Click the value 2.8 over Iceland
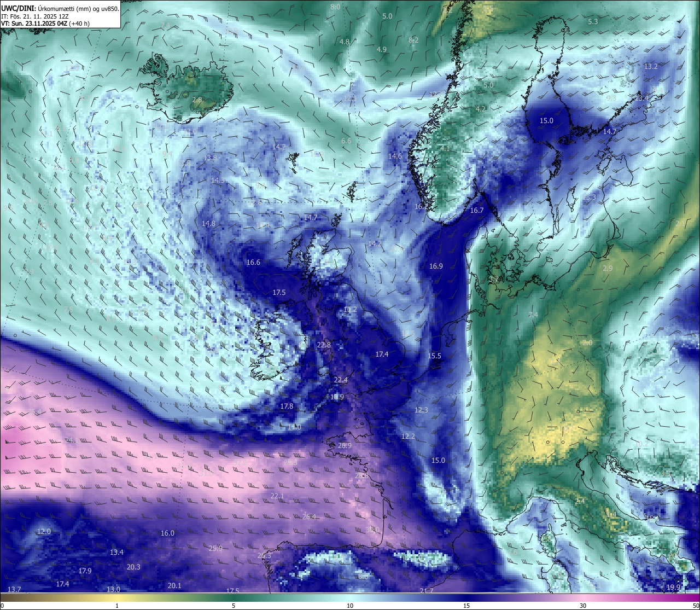Viewport: 700px width, 610px height. (197, 100)
